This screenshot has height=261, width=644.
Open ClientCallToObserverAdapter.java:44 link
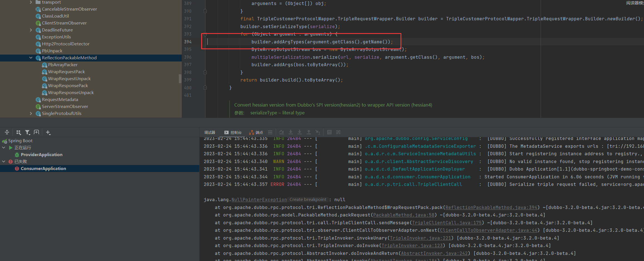pyautogui.click(x=488, y=230)
